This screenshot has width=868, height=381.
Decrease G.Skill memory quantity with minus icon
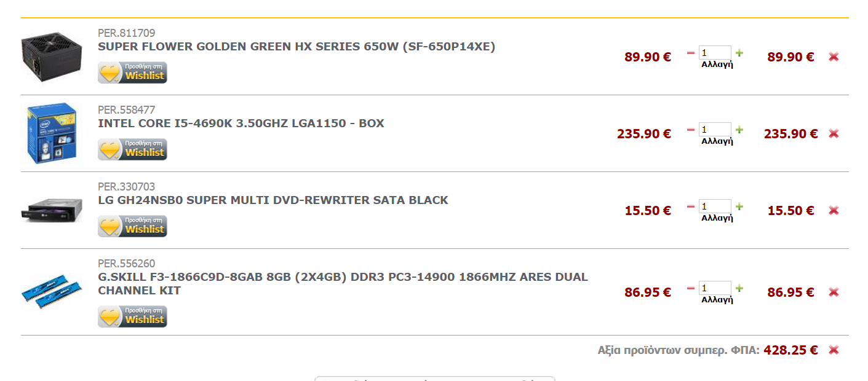click(691, 288)
